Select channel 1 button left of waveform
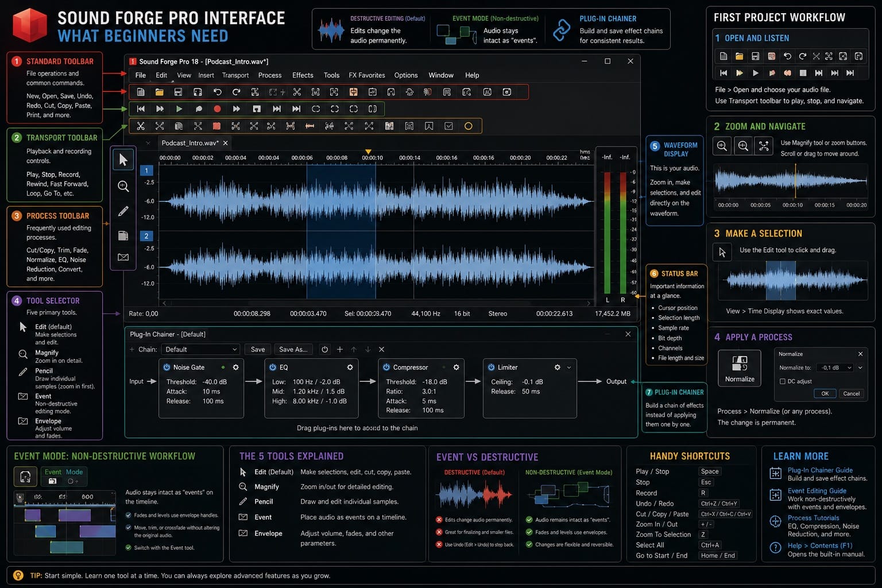Image resolution: width=882 pixels, height=588 pixels. 146,171
